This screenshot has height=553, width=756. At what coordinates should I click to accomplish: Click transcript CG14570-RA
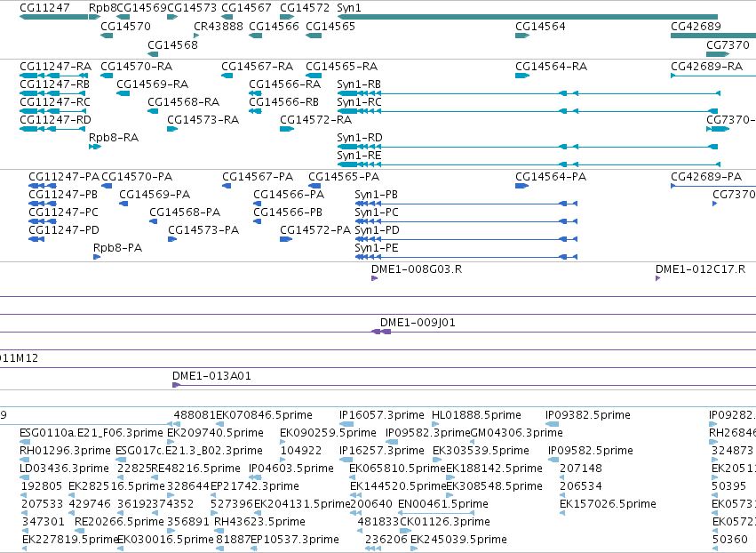coord(137,66)
